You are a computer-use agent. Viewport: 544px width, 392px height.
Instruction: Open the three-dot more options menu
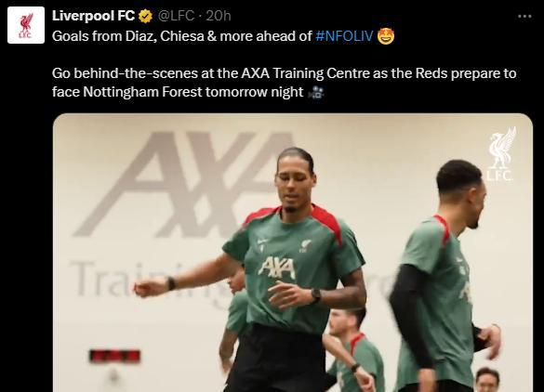point(524,17)
